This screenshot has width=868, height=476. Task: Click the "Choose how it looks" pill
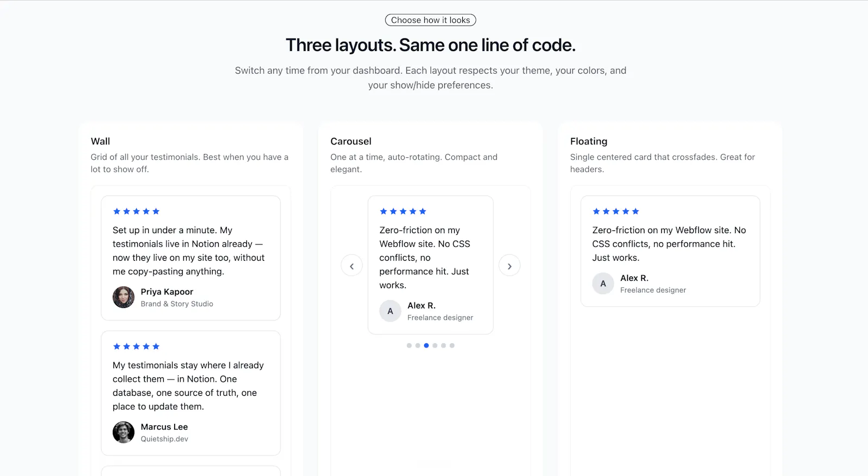point(431,20)
